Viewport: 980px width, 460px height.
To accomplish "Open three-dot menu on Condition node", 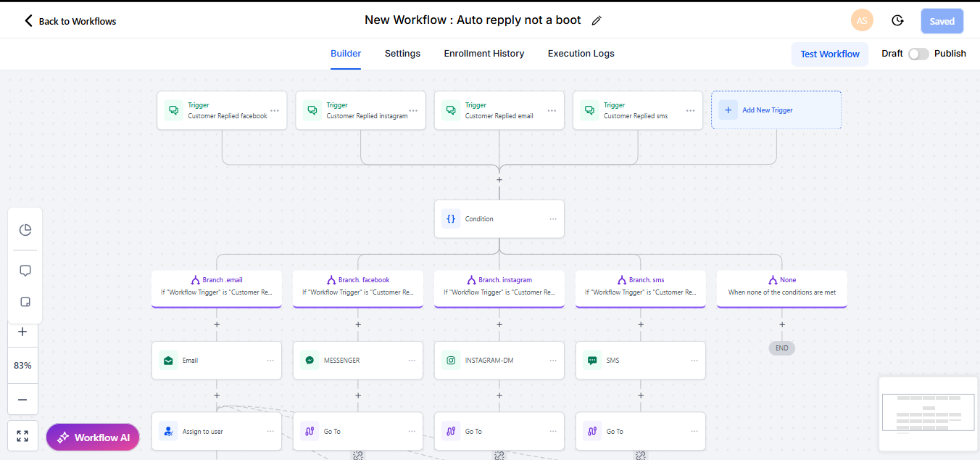I will [553, 219].
